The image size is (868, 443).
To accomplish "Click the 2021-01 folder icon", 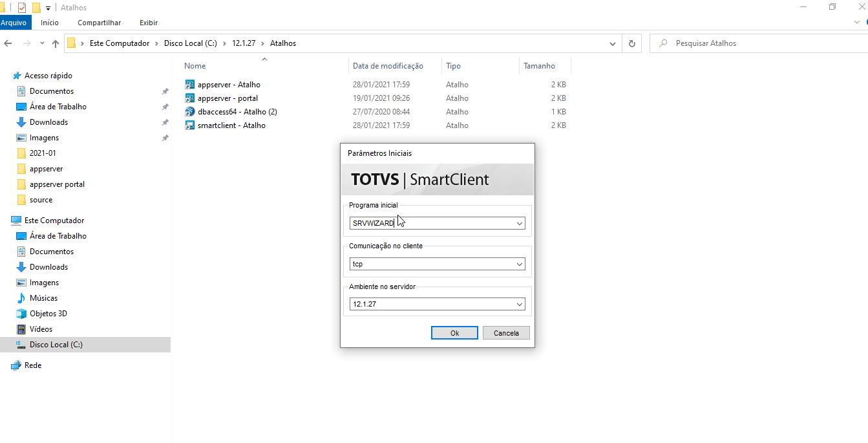I will 21,153.
